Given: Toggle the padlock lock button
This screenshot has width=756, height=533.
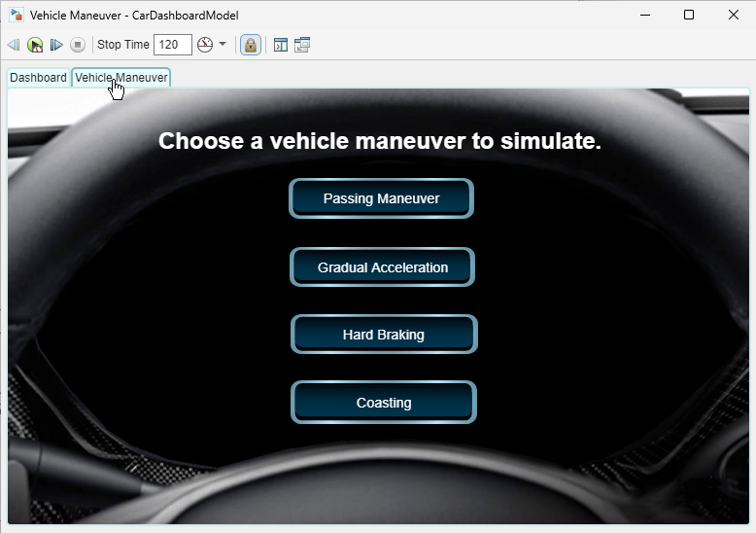Looking at the screenshot, I should point(251,45).
